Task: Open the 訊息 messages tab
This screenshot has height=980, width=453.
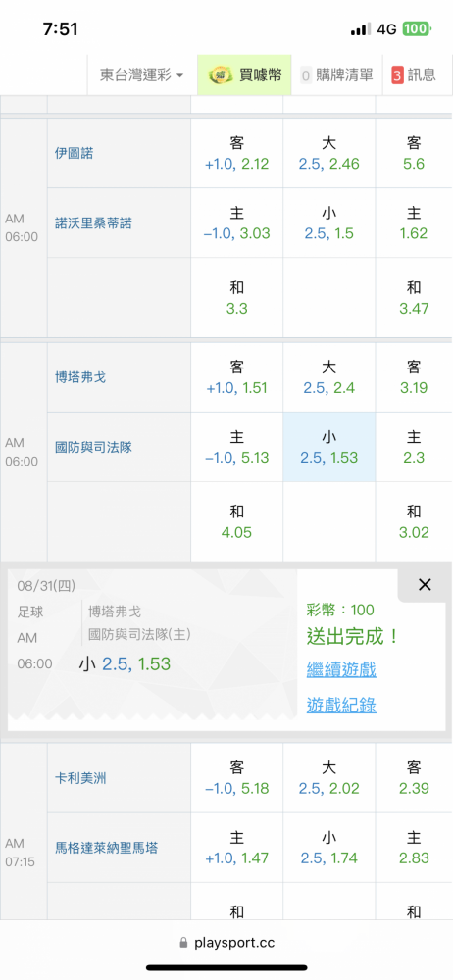Action: [414, 75]
